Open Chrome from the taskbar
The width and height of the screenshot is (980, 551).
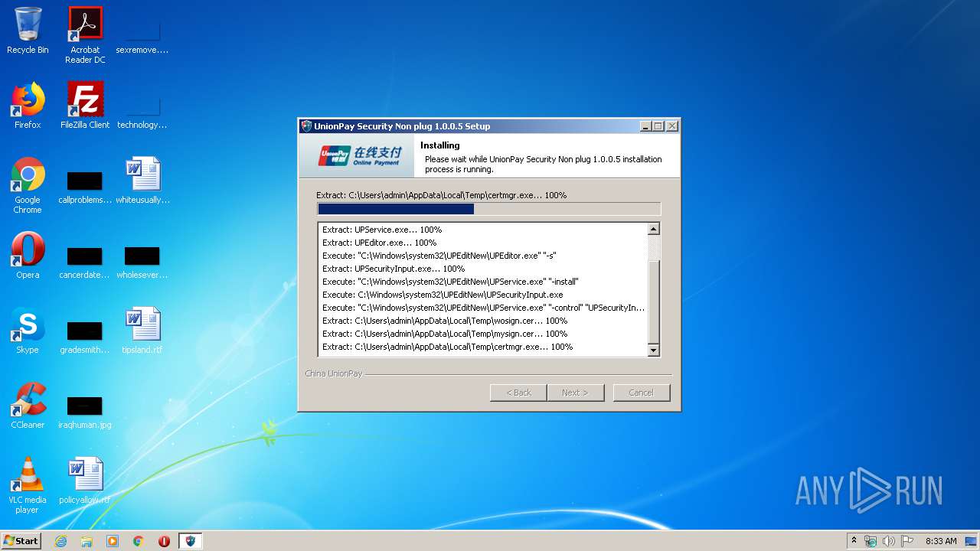[139, 541]
